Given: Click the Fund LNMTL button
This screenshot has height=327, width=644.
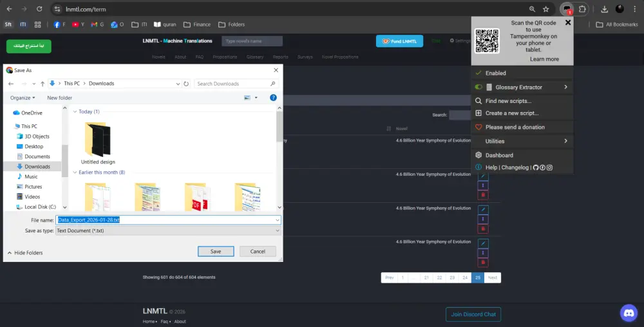Looking at the screenshot, I should (400, 41).
